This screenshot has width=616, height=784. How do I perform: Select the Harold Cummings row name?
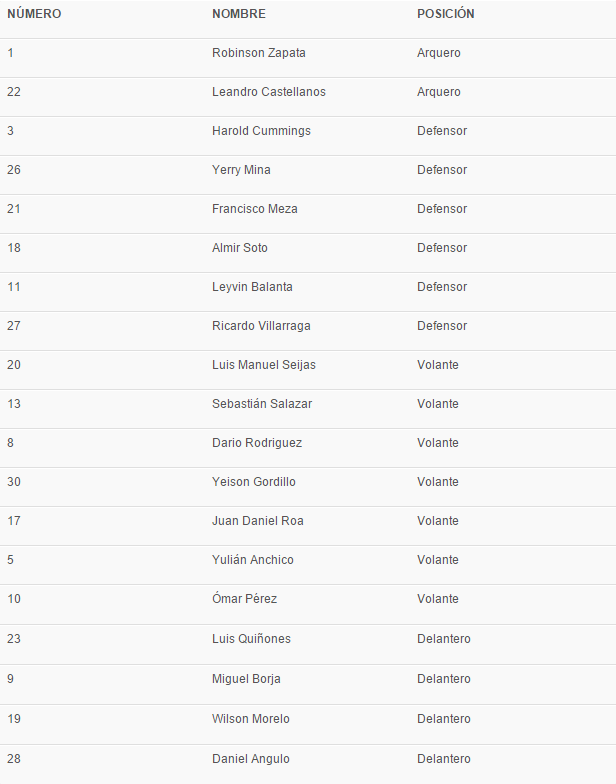point(261,131)
